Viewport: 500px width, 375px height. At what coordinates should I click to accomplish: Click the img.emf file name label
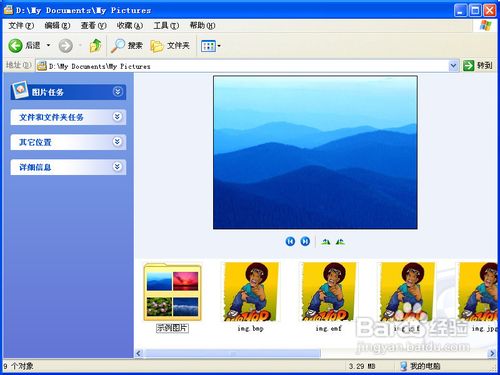click(x=329, y=329)
